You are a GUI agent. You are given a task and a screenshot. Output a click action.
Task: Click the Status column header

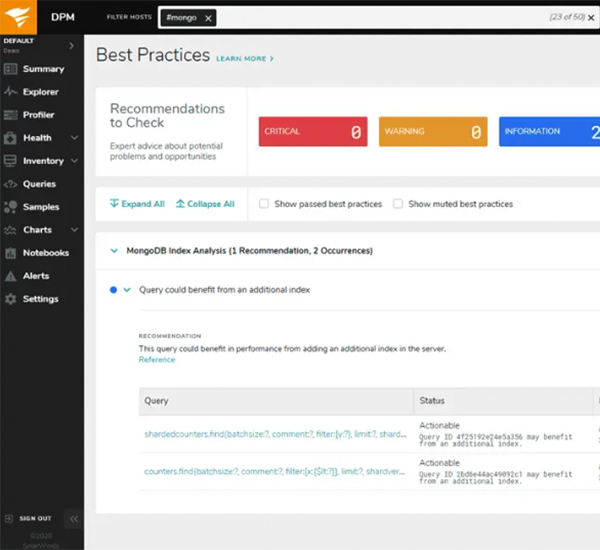[503, 401]
